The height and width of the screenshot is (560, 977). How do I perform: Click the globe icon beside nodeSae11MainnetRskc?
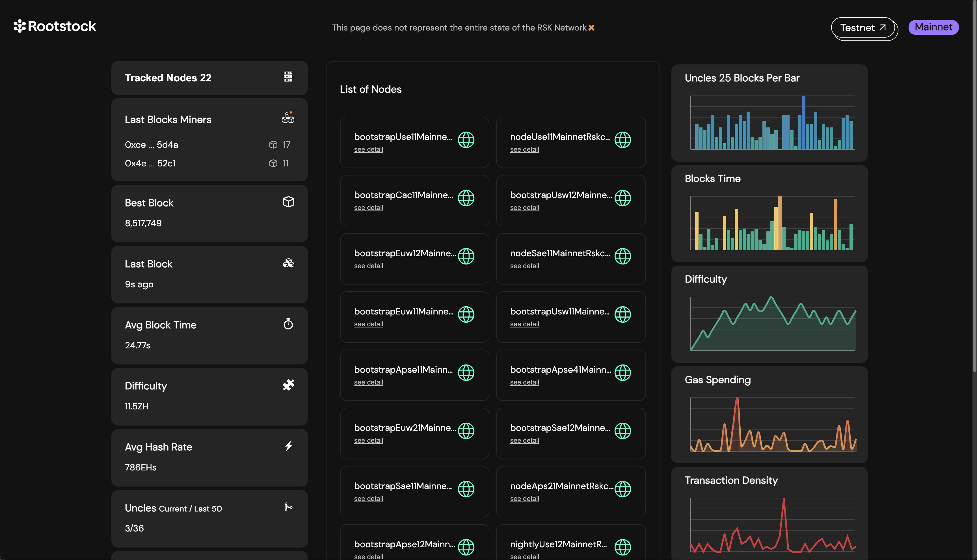(x=623, y=257)
